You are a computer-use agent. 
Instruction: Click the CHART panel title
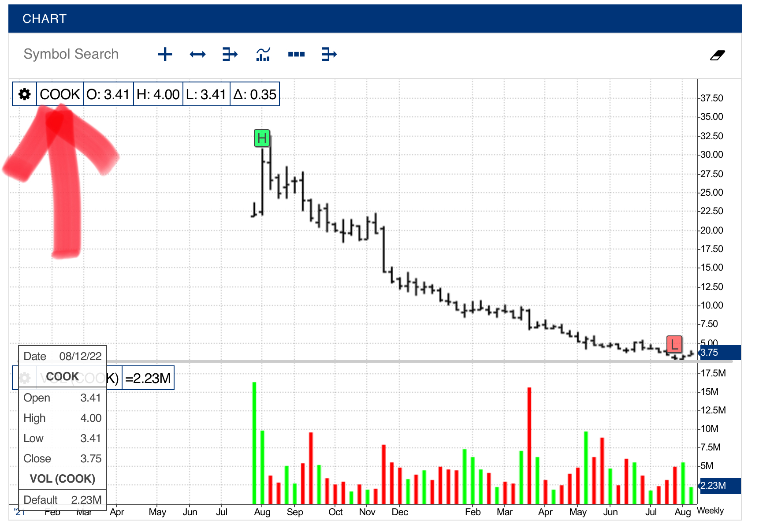(45, 19)
